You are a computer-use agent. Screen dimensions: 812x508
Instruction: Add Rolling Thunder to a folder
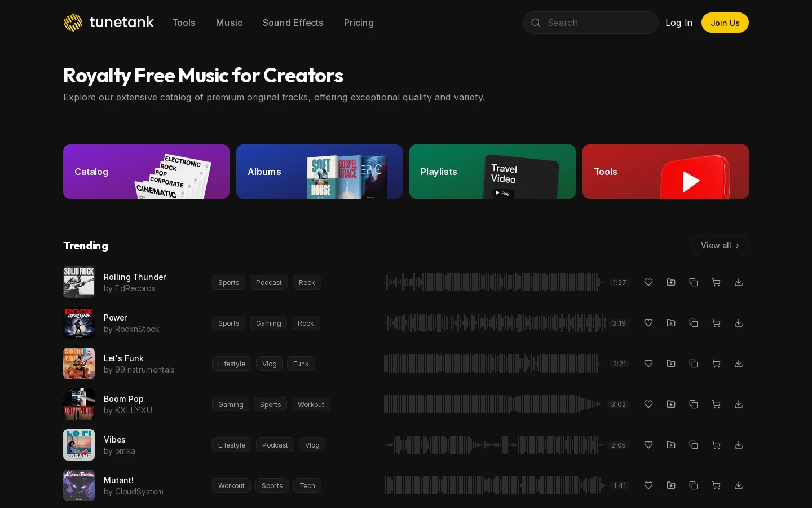pyautogui.click(x=671, y=282)
